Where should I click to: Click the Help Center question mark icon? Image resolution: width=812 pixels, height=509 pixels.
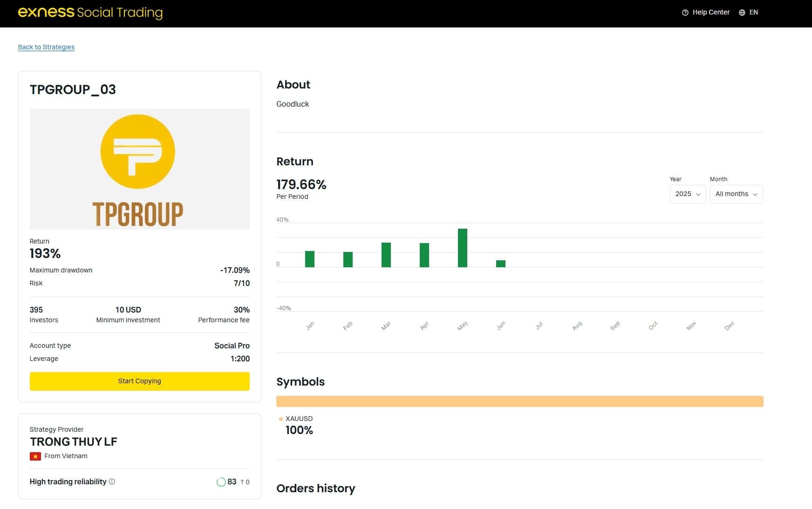685,13
